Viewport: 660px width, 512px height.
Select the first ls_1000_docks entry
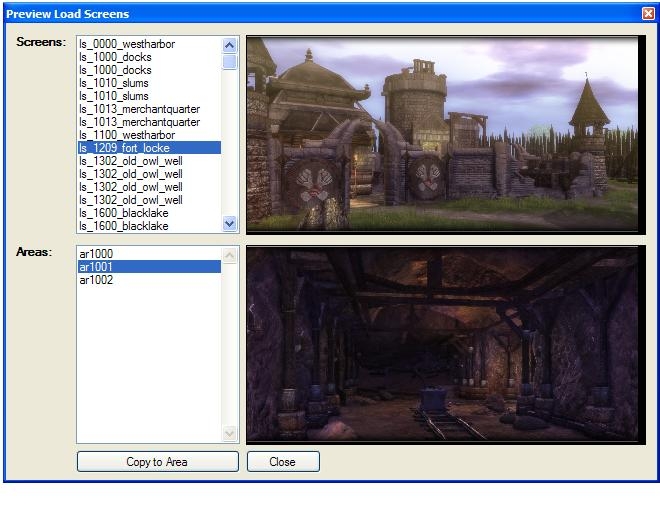(x=115, y=57)
